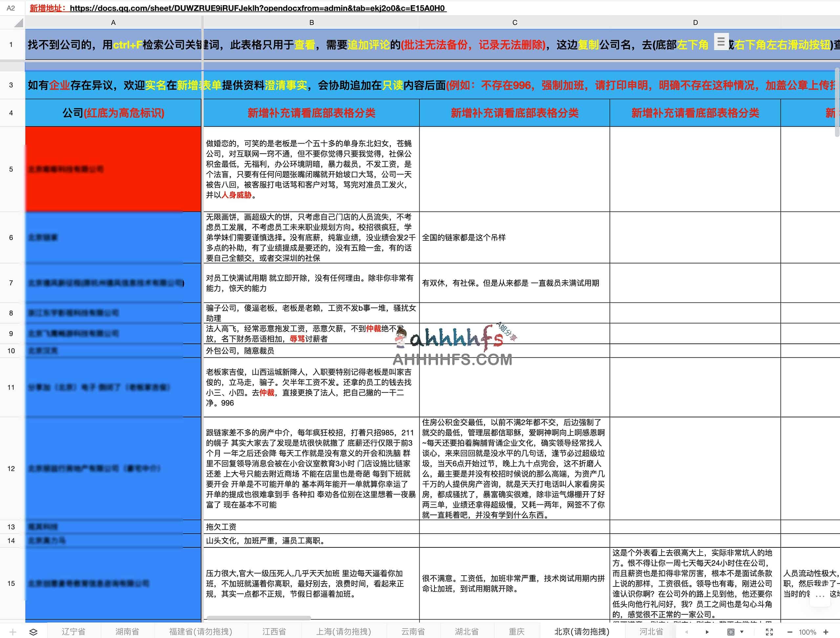Select the 上海(请勿拖拽) sheet tab
The image size is (840, 638).
pyautogui.click(x=344, y=631)
